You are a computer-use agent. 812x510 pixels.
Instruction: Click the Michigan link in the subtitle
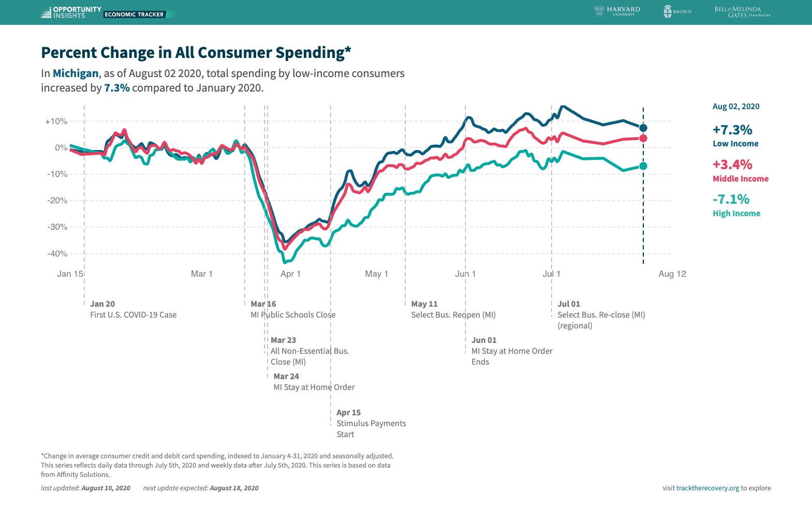click(76, 73)
